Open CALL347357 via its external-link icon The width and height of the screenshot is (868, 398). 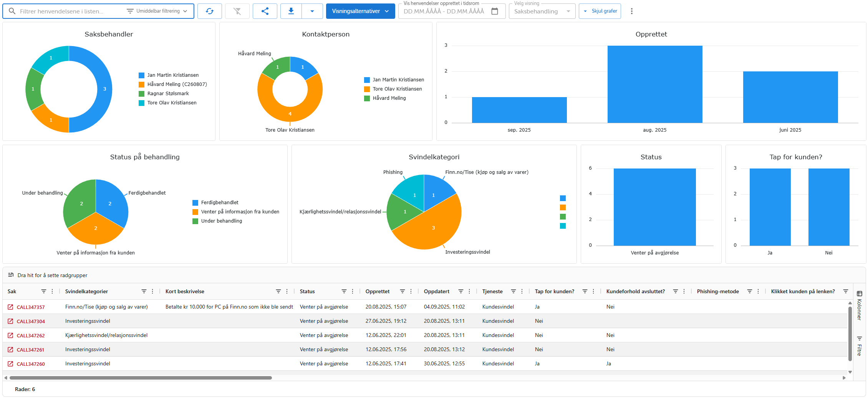[x=10, y=307]
